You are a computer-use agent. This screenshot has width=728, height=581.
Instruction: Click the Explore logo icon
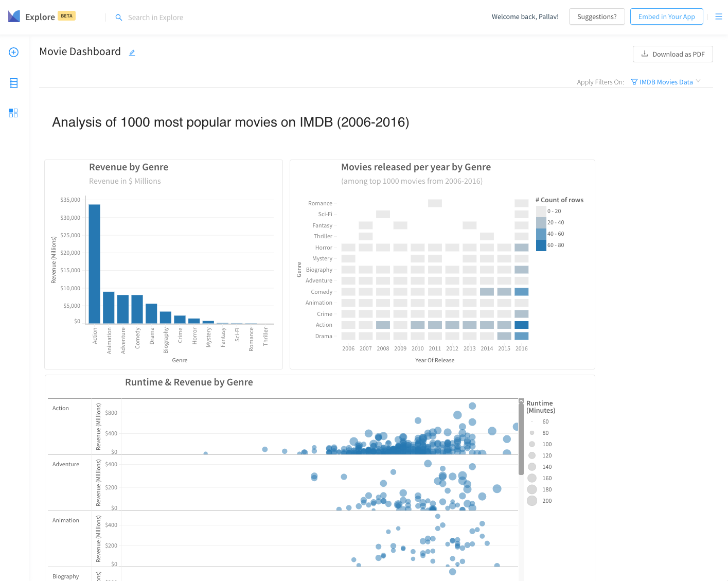coord(14,16)
